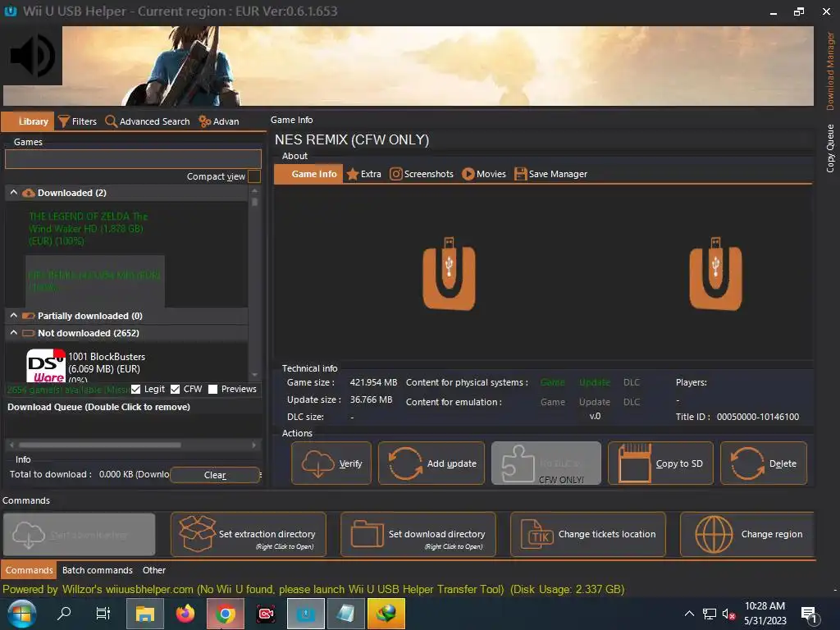This screenshot has width=840, height=630.
Task: Open Task View on the taskbar
Action: point(103,614)
